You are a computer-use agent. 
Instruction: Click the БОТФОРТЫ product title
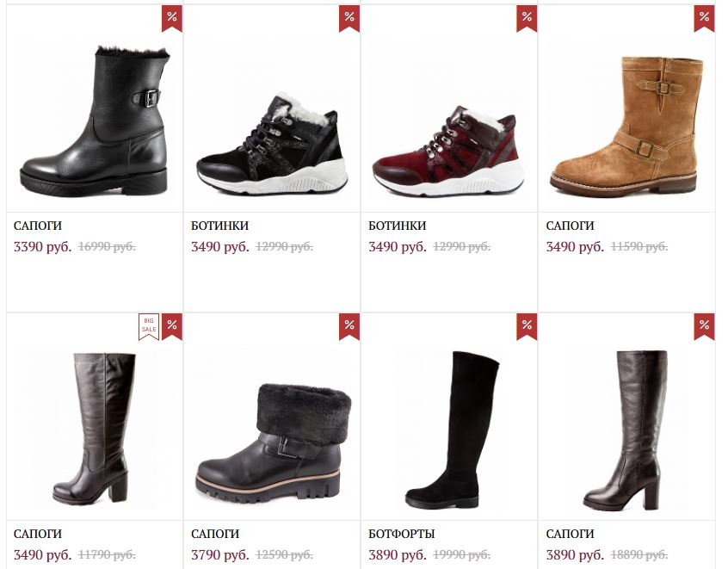coord(402,534)
